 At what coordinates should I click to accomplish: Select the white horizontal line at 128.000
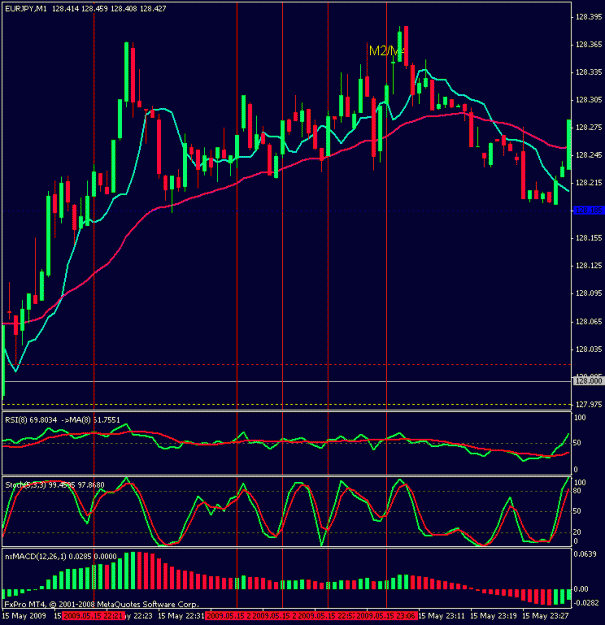click(x=287, y=381)
